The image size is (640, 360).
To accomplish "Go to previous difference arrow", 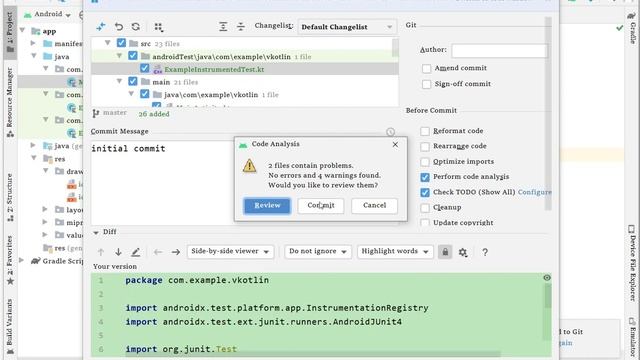I will pos(101,252).
